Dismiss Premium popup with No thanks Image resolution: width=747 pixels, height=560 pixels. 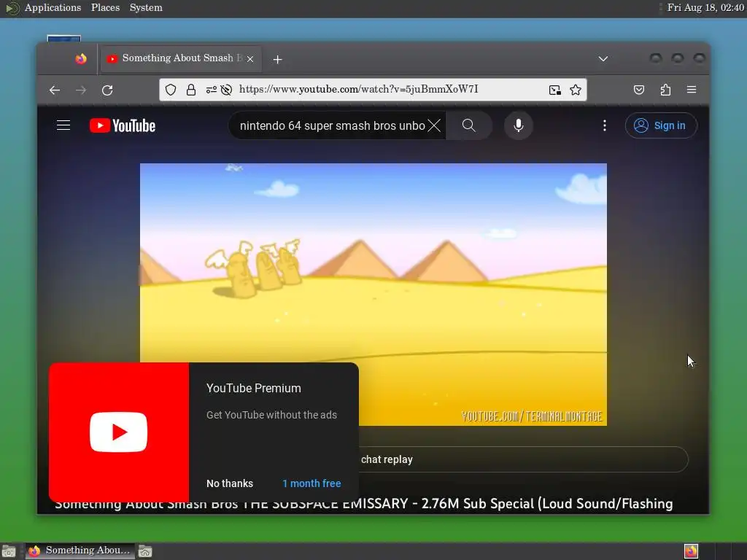(x=230, y=483)
